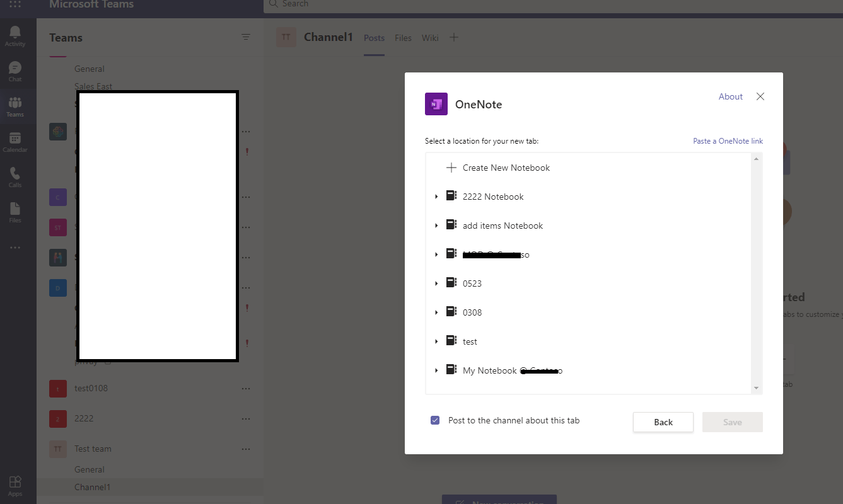
Task: Expand the My Notebook node
Action: [x=436, y=370]
